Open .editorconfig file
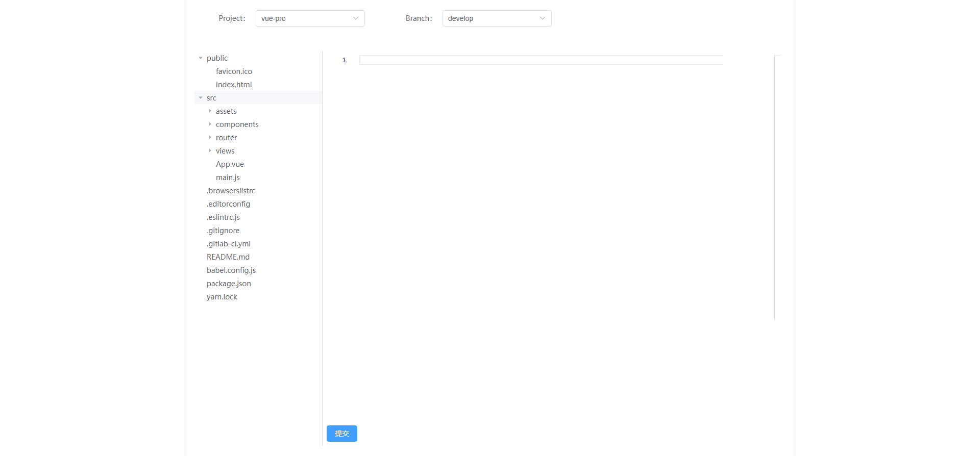This screenshot has height=456, width=980. pos(228,204)
